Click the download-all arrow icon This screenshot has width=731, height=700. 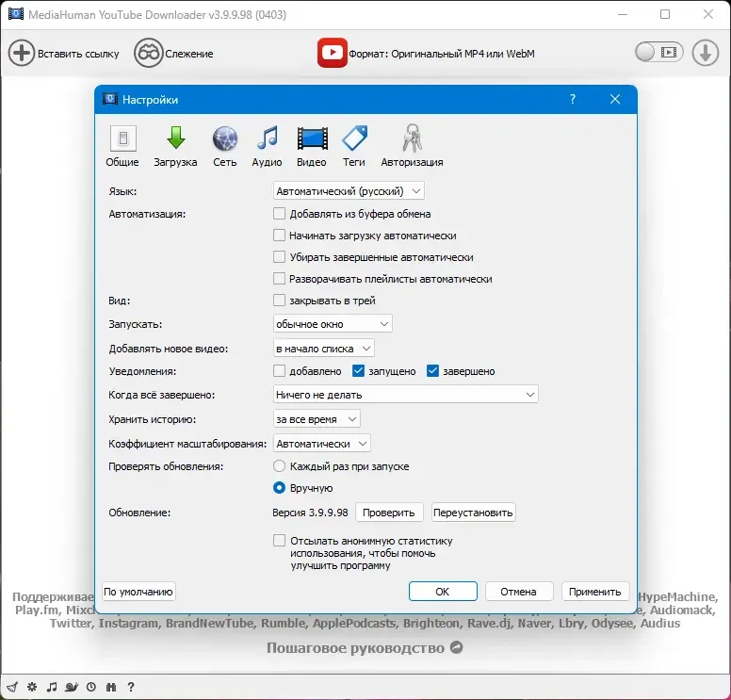point(705,53)
